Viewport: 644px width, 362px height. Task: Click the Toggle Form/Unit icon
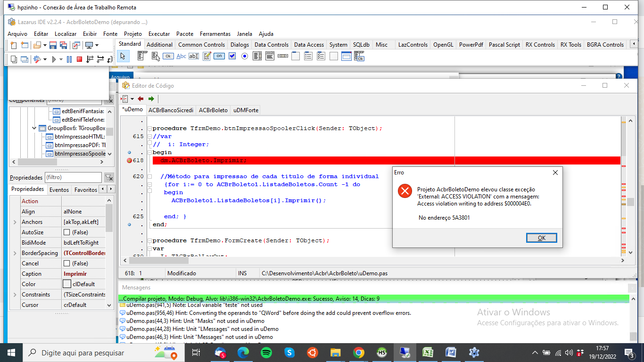(76, 45)
